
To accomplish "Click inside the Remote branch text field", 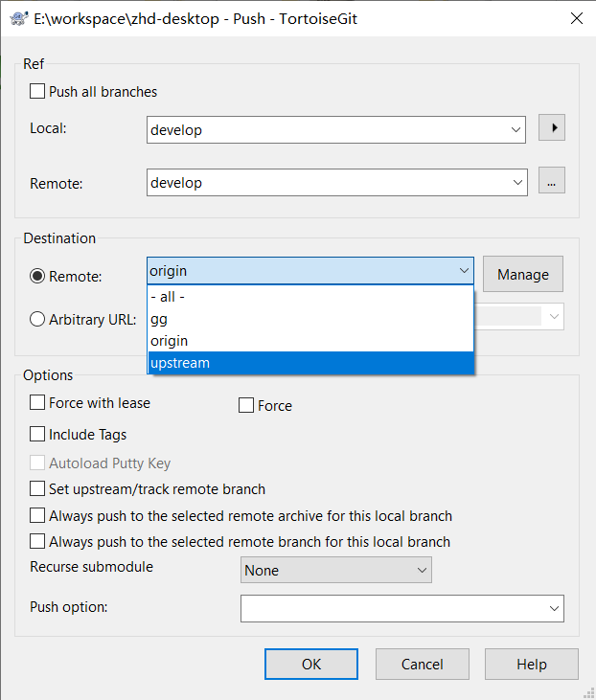I will click(326, 182).
